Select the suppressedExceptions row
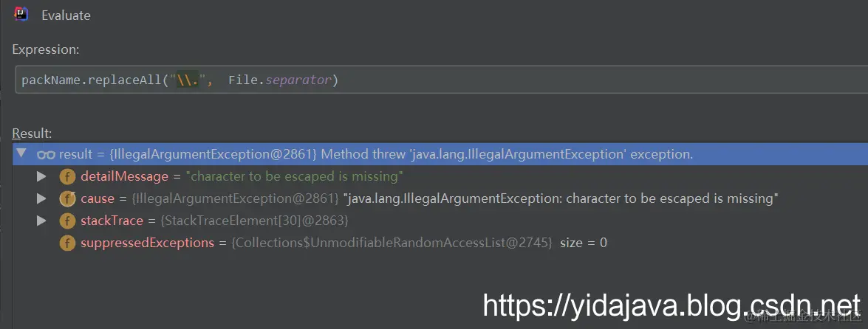 click(x=440, y=243)
